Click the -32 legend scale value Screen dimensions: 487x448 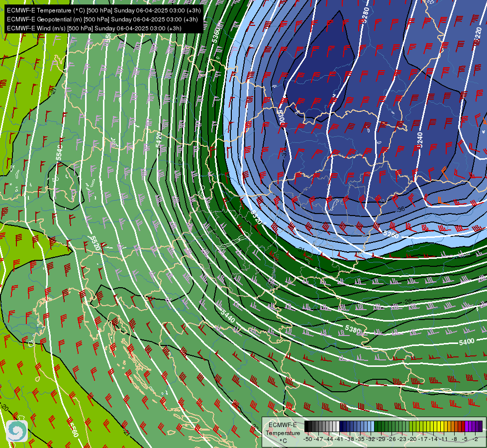(x=371, y=439)
